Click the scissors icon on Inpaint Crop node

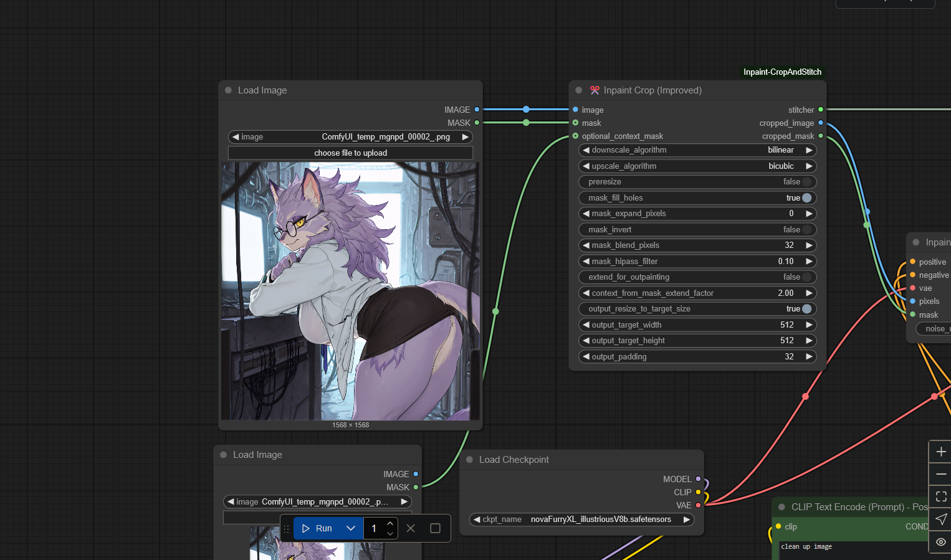tap(595, 90)
